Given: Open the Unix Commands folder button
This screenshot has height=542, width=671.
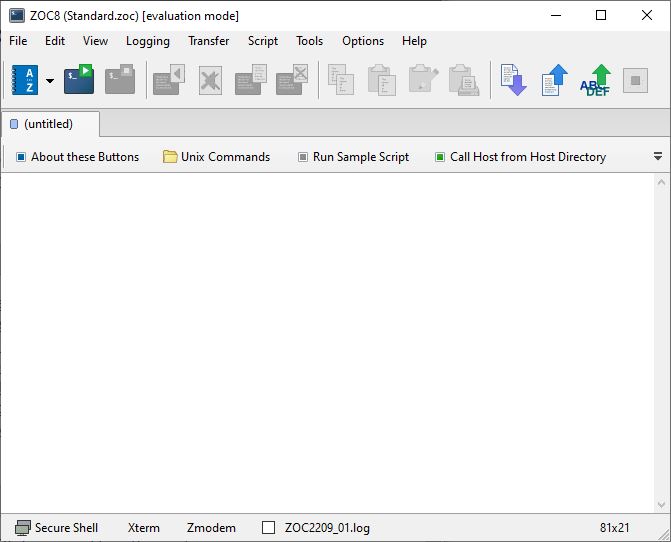Looking at the screenshot, I should 217,157.
